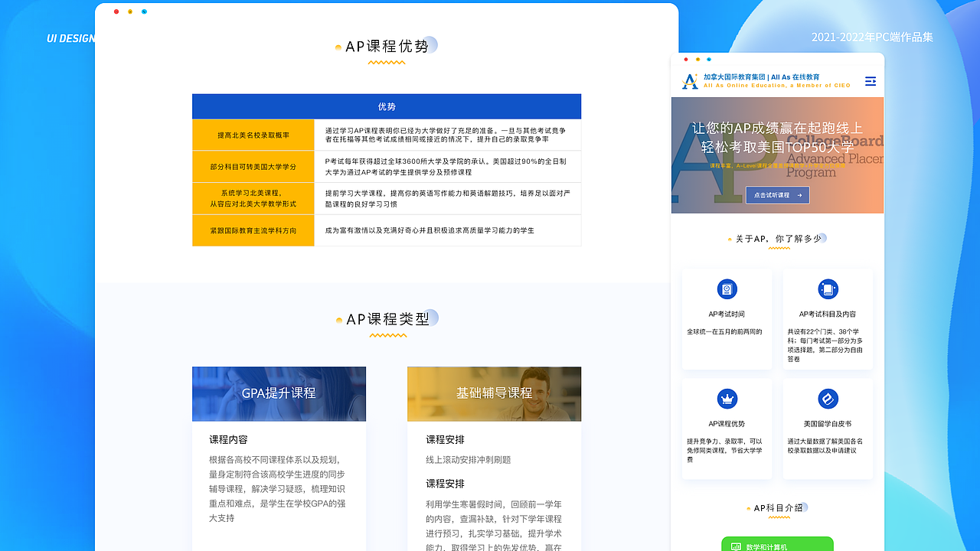This screenshot has height=551, width=980.
Task: Click the red window dot on desktop mockup
Action: 116,11
